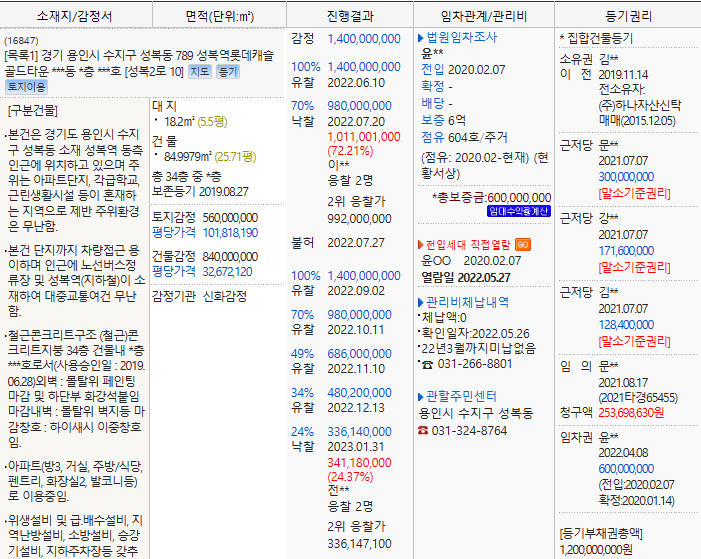Click the red telephone icon next to 031-324-8764
The width and height of the screenshot is (701, 559).
421,430
